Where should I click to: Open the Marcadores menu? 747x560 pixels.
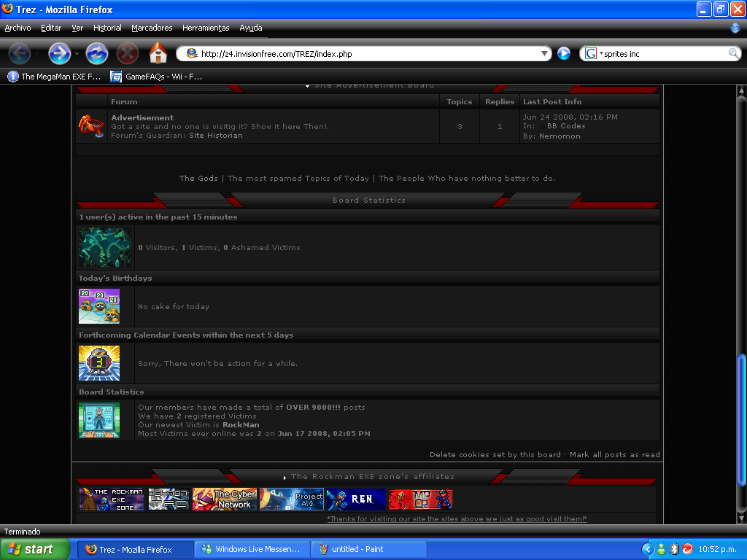coord(152,28)
